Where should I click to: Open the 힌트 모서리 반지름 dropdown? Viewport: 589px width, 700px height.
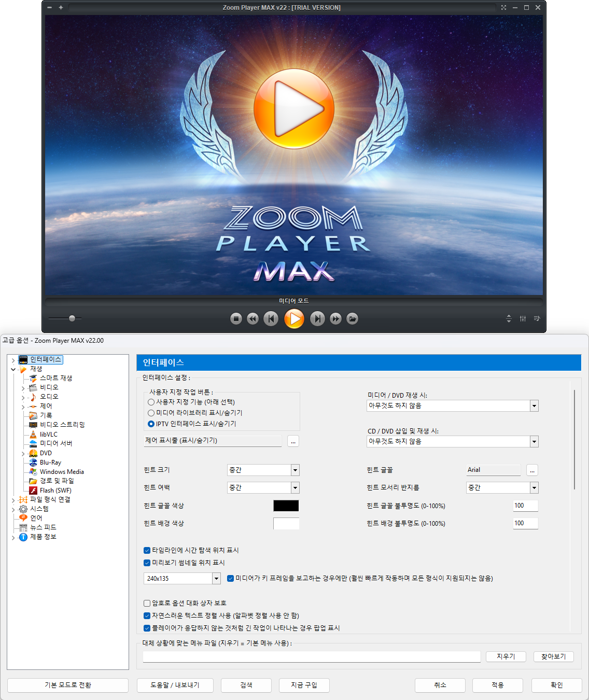point(534,488)
